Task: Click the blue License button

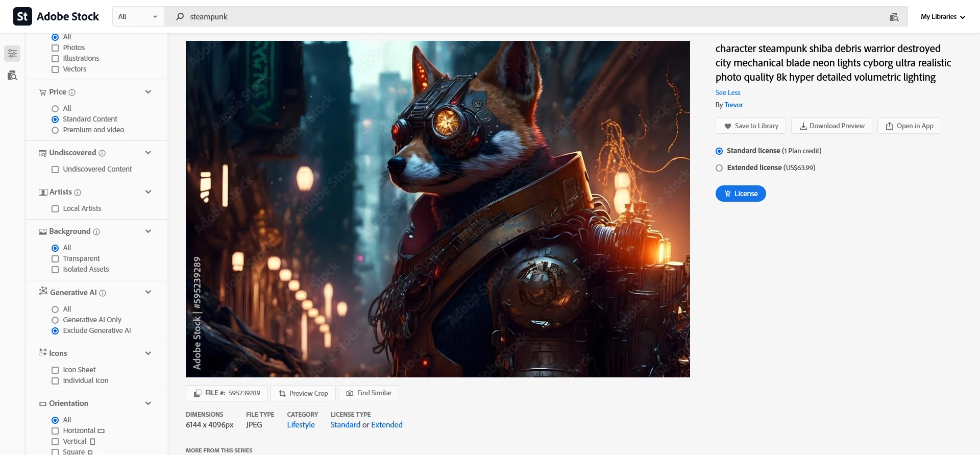Action: [x=741, y=194]
